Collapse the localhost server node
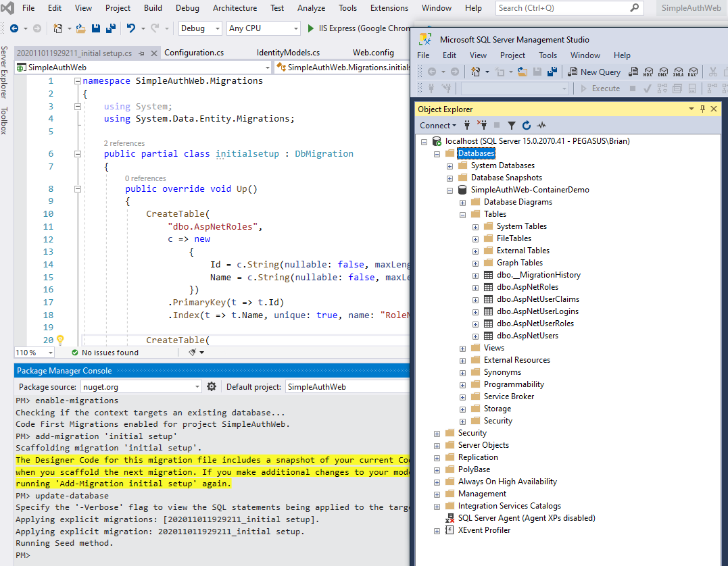728x566 pixels. [424, 142]
